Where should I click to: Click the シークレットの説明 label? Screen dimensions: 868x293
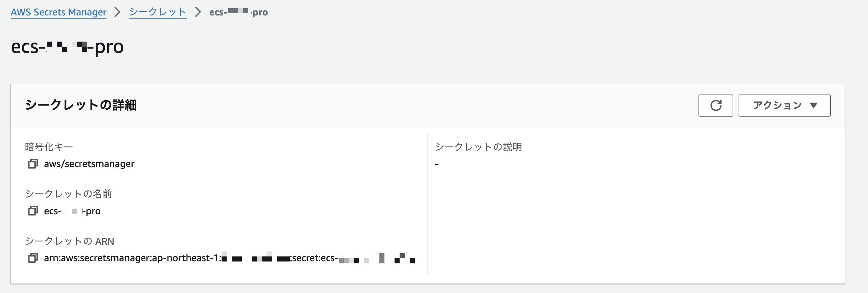tap(479, 147)
